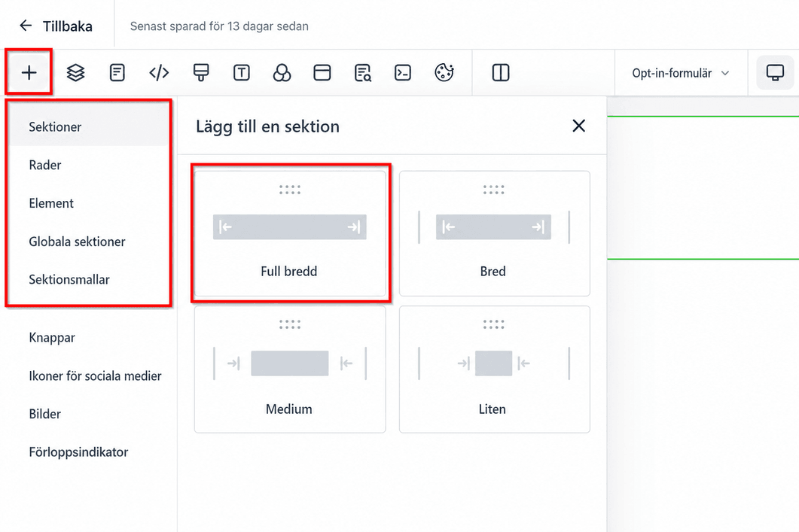Viewport: 799px width, 532px height.
Task: Toggle the split column view icon
Action: [x=500, y=73]
